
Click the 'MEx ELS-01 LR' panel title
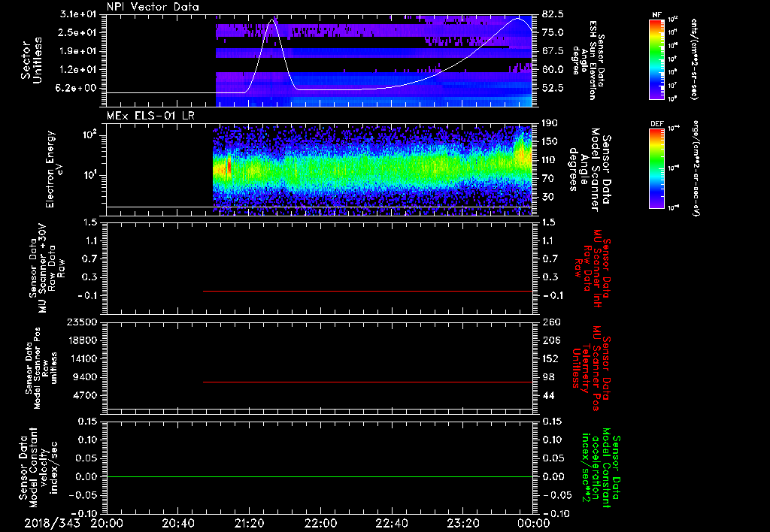[x=150, y=116]
